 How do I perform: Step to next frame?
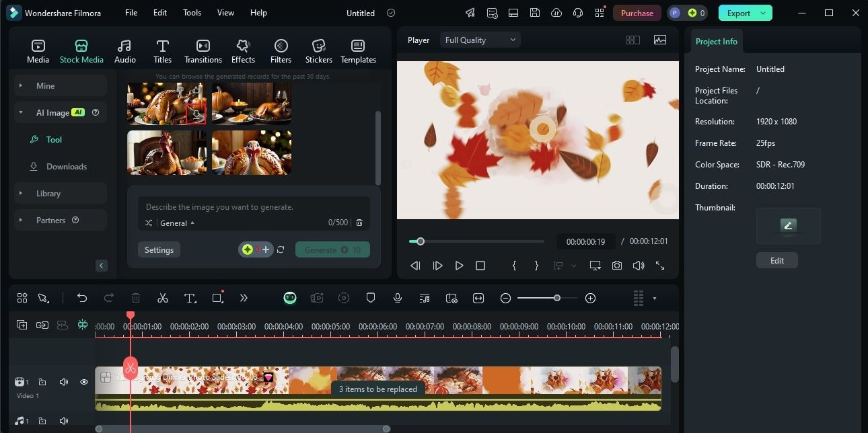click(437, 266)
